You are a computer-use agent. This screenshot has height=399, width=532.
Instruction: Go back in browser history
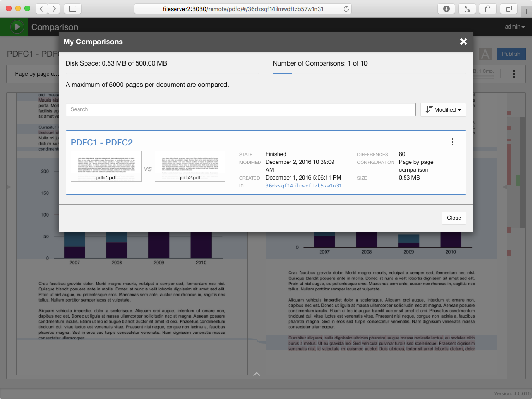point(42,9)
